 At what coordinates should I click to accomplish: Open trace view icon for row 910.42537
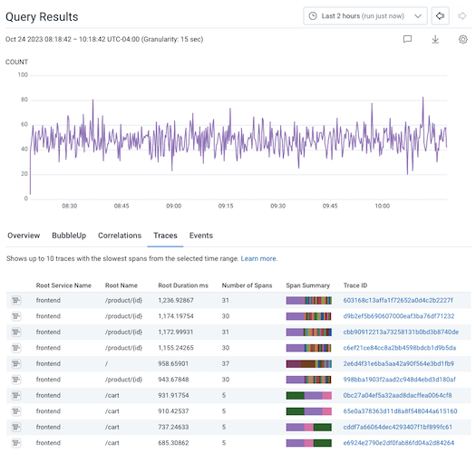(16, 411)
